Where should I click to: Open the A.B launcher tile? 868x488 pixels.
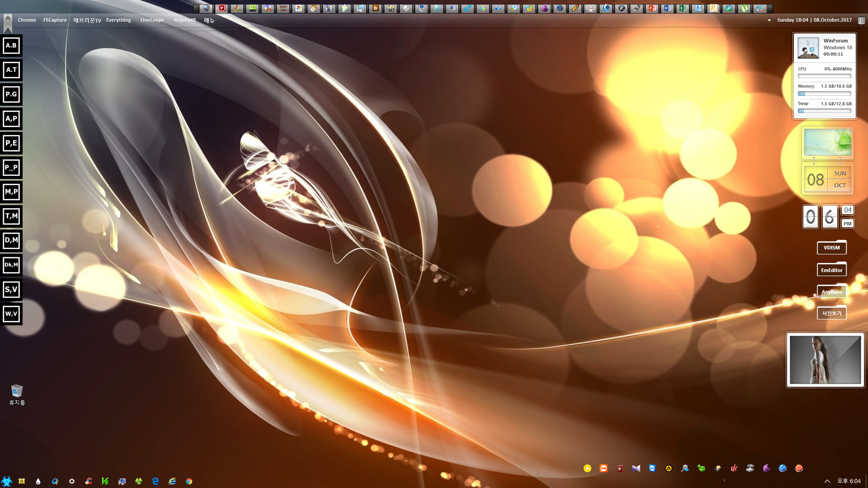[x=11, y=46]
